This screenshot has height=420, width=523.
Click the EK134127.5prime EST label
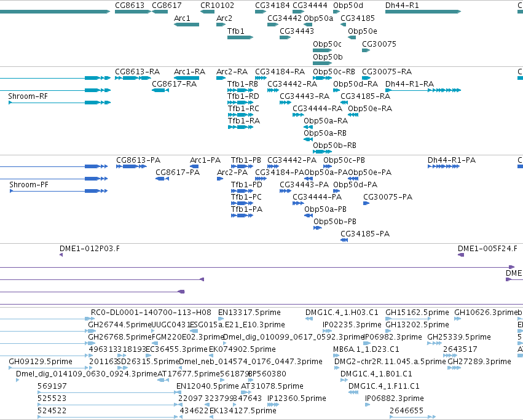point(243,411)
